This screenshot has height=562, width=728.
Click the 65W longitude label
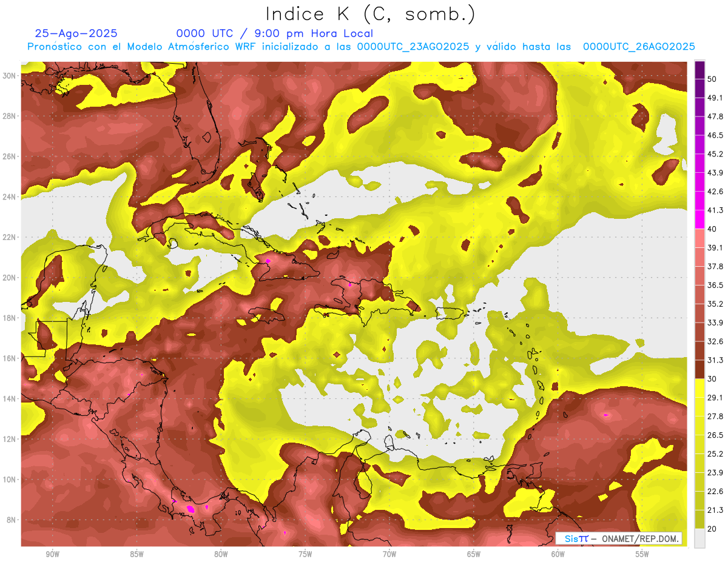point(474,554)
